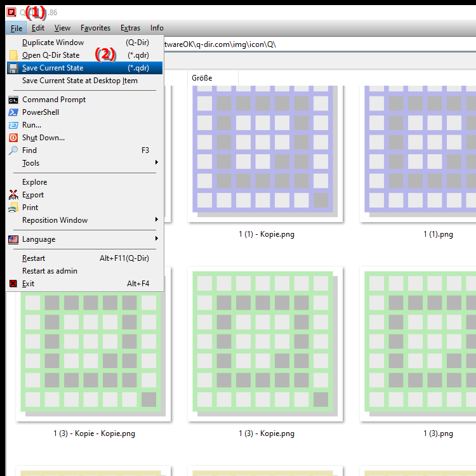Click the Save Current State floppy icon
Viewport: 476px width, 476px height.
(13, 68)
